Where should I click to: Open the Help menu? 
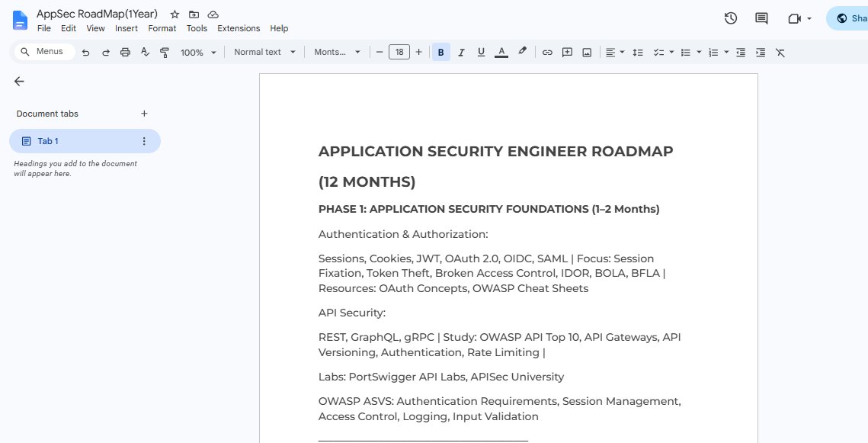(x=279, y=28)
